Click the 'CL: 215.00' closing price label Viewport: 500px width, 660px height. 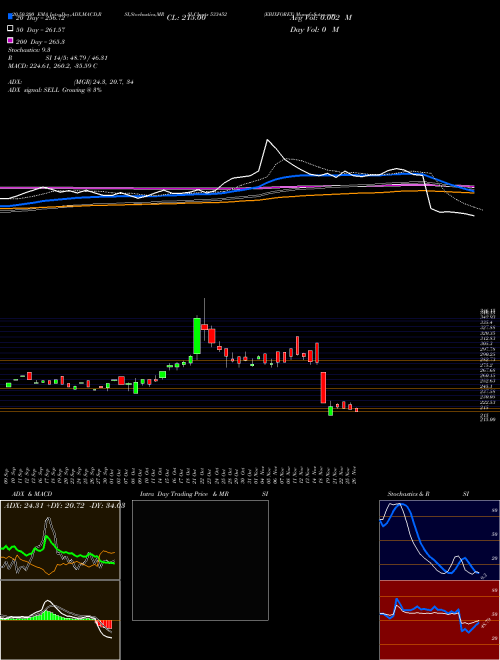186,18
